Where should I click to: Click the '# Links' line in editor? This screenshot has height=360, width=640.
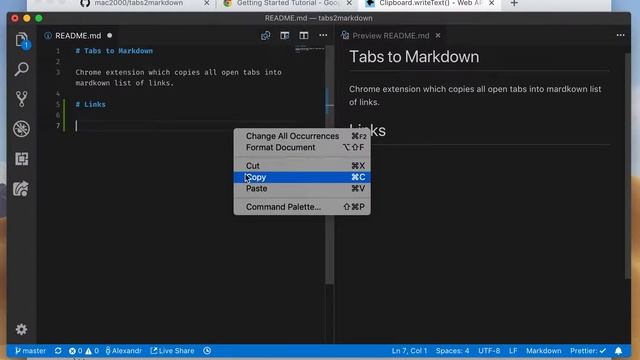(90, 104)
